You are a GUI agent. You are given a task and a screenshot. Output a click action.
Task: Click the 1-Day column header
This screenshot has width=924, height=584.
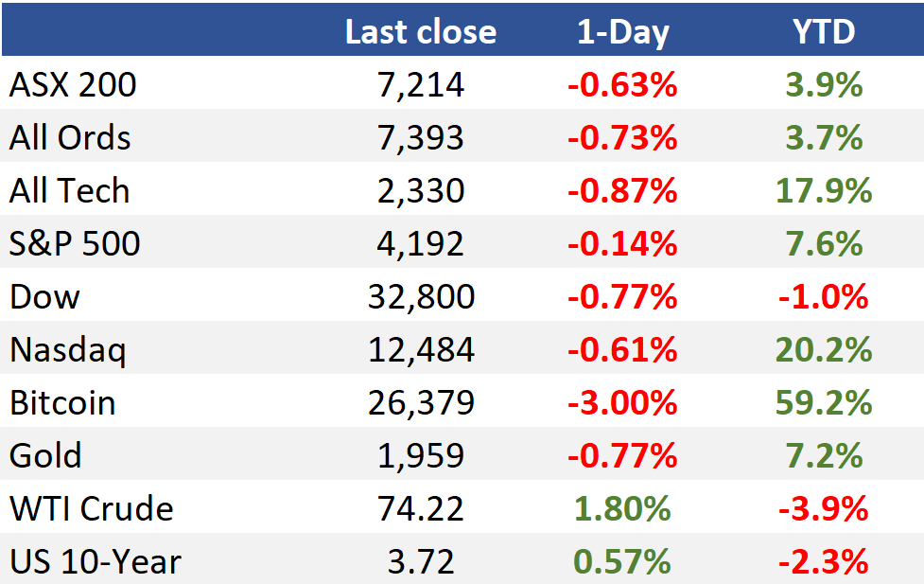click(622, 32)
